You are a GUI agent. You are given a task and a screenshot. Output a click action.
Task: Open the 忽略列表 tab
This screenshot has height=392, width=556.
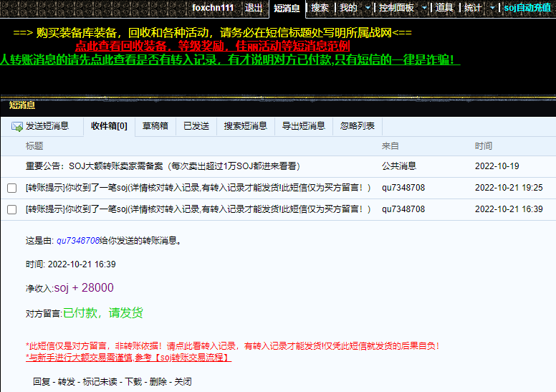click(x=357, y=126)
